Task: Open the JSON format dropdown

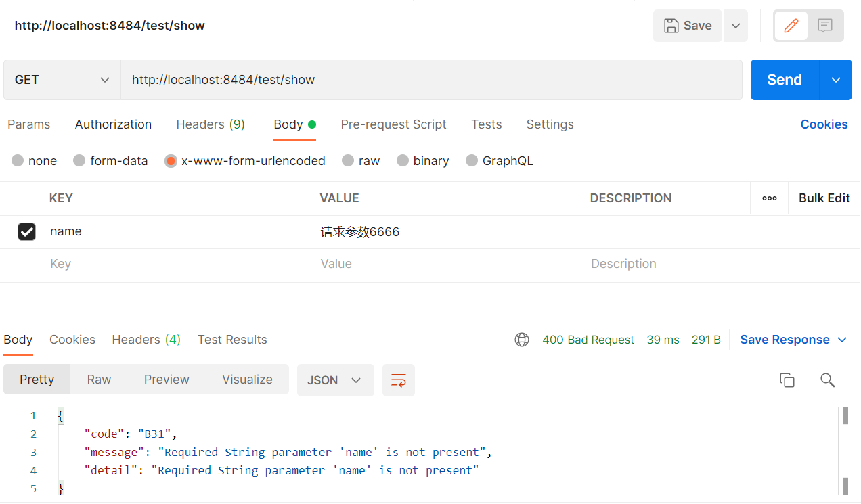Action: pos(335,380)
